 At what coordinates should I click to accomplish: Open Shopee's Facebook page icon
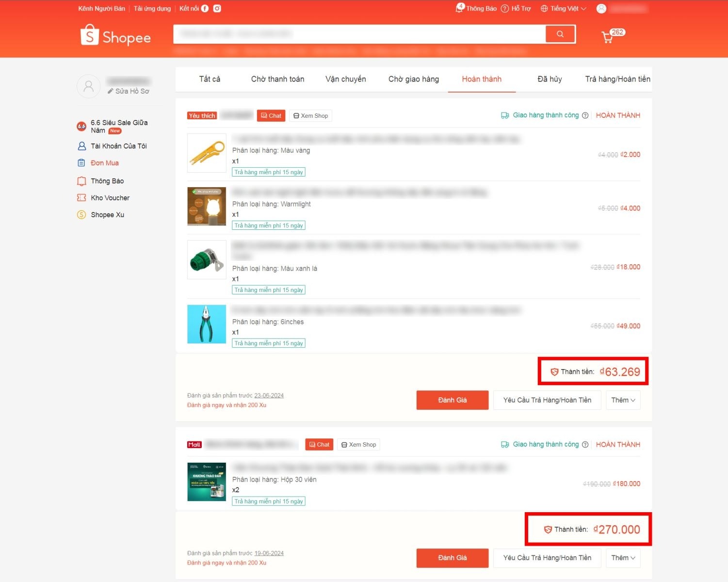[205, 8]
